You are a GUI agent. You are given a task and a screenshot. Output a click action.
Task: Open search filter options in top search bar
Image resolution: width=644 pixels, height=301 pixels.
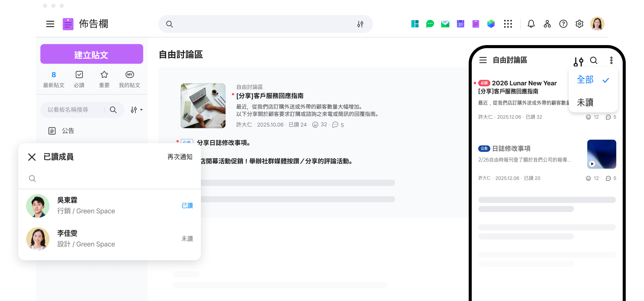pyautogui.click(x=360, y=24)
